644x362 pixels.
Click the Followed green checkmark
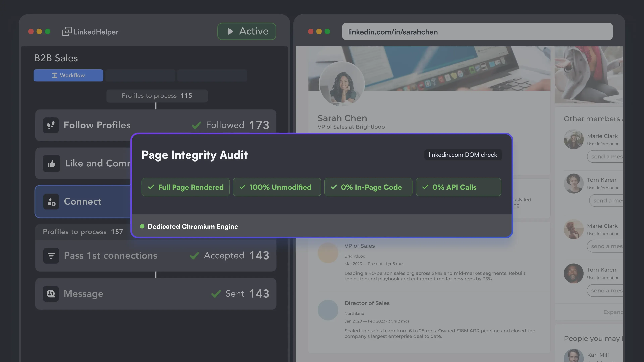pos(197,125)
